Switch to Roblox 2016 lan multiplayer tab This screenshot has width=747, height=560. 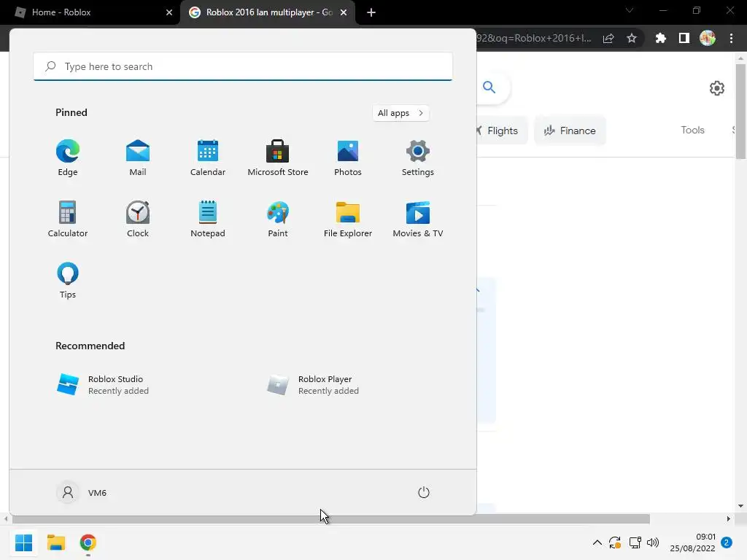(x=269, y=12)
